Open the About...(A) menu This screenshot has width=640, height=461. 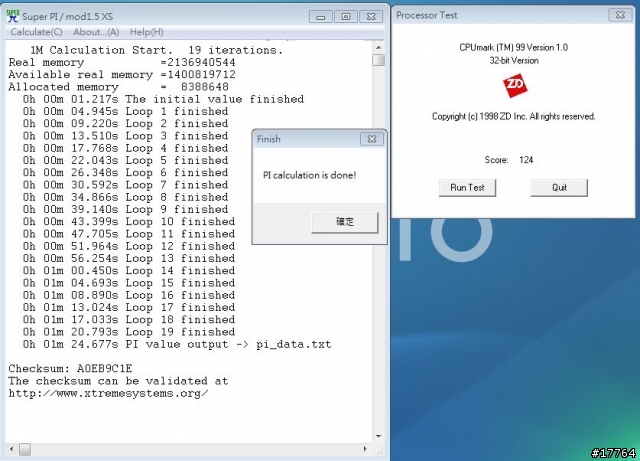(x=96, y=32)
